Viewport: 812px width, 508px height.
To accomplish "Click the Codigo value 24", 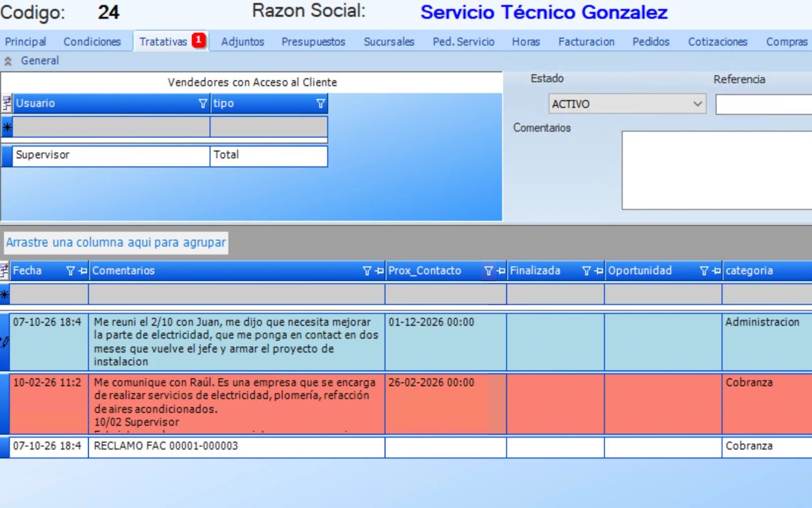I will click(109, 12).
